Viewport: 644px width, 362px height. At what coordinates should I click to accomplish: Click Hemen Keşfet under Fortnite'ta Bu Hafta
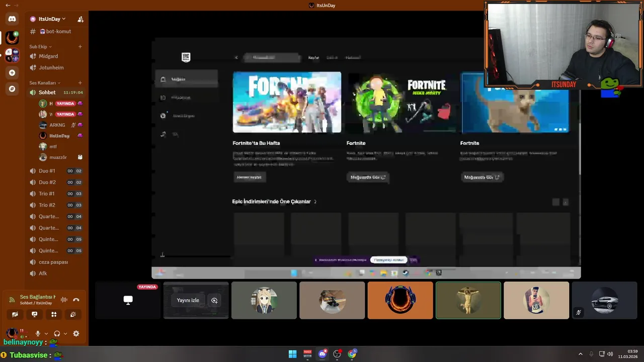coord(249,177)
